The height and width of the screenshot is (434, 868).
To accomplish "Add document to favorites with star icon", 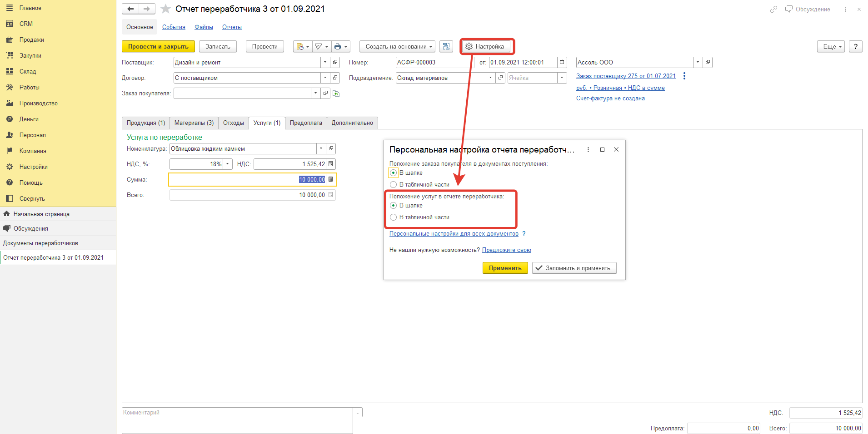I will pyautogui.click(x=165, y=9).
